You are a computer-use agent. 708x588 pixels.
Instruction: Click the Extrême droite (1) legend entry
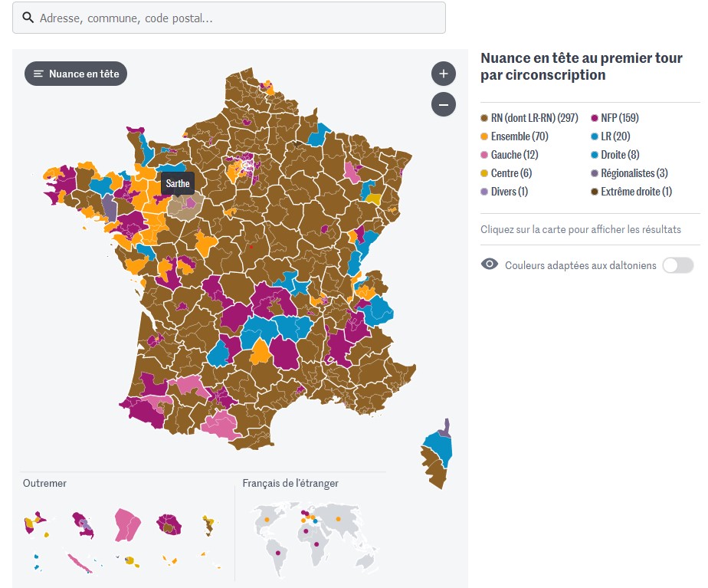click(x=636, y=192)
